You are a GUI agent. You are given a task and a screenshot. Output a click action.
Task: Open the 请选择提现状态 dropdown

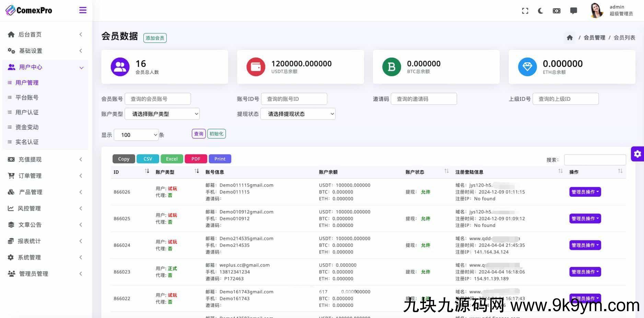pos(298,114)
